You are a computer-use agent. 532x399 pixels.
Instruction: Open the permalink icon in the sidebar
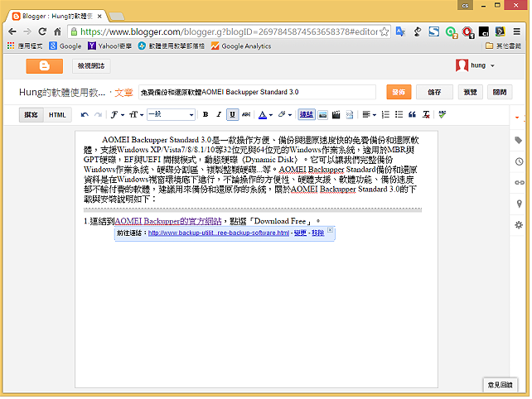tap(519, 182)
